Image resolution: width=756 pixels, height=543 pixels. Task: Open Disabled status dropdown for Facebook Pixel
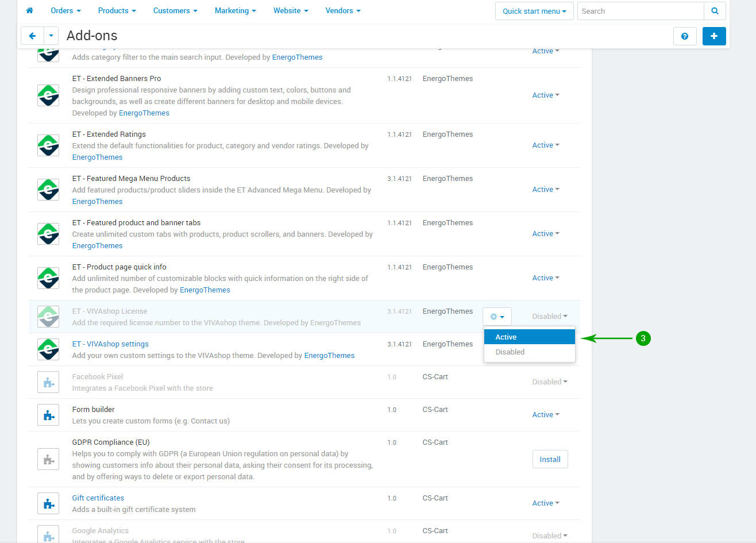(x=550, y=382)
